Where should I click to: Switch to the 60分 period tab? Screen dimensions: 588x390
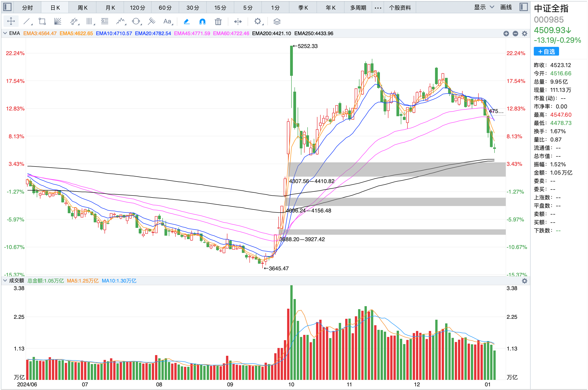click(165, 8)
